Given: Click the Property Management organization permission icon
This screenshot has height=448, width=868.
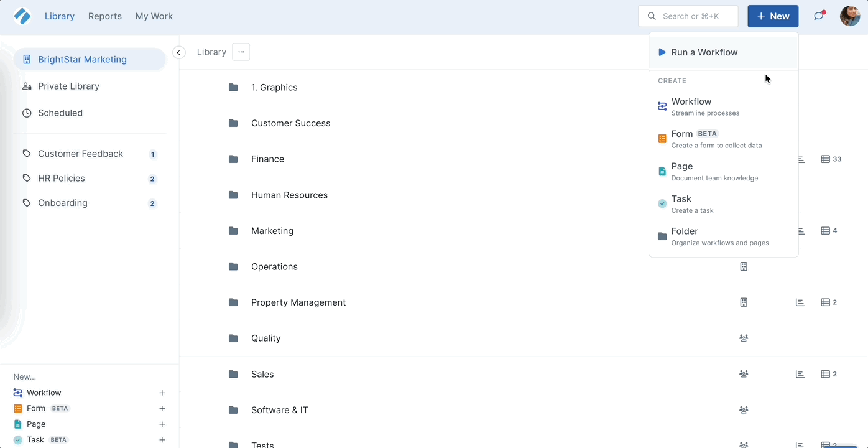Looking at the screenshot, I should coord(744,302).
